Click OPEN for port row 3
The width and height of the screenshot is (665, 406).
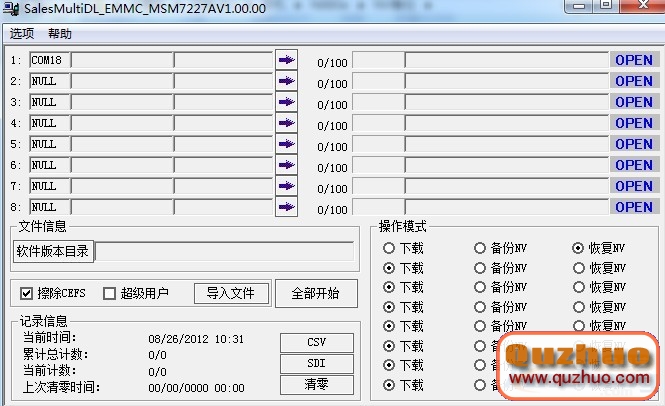click(x=634, y=102)
